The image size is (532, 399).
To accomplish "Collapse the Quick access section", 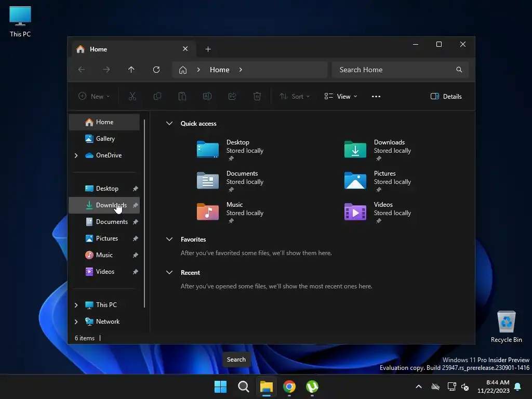I will (x=169, y=124).
